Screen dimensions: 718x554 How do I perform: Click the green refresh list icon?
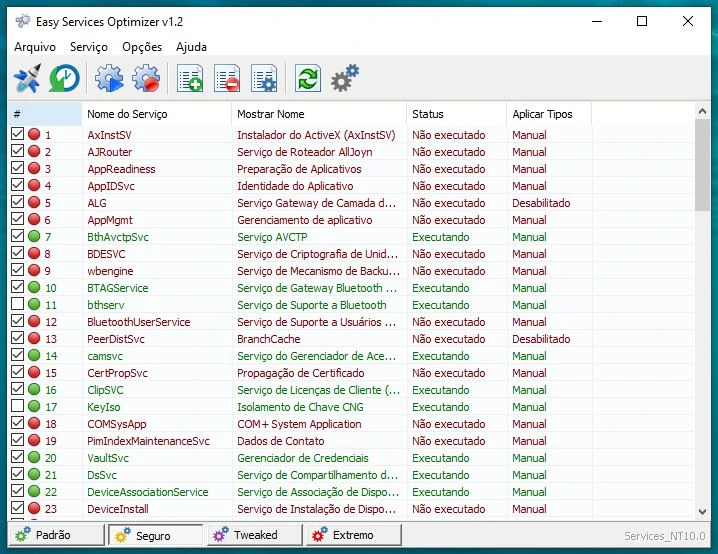pyautogui.click(x=308, y=78)
